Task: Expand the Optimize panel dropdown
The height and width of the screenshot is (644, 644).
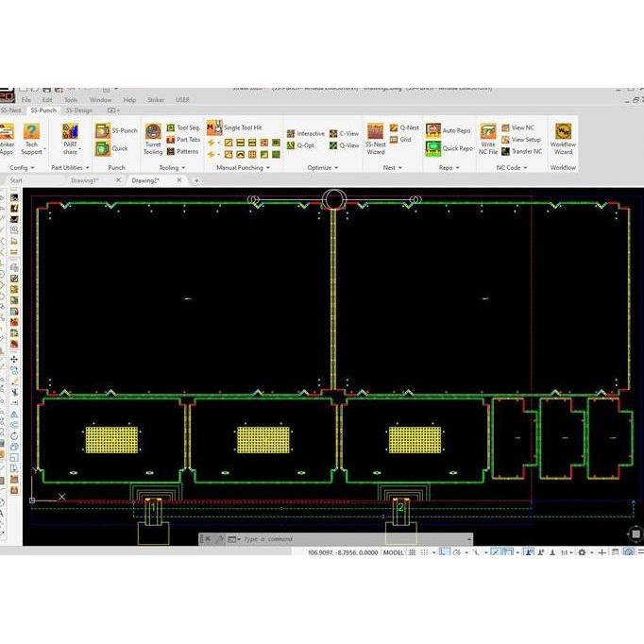Action: coord(323,167)
